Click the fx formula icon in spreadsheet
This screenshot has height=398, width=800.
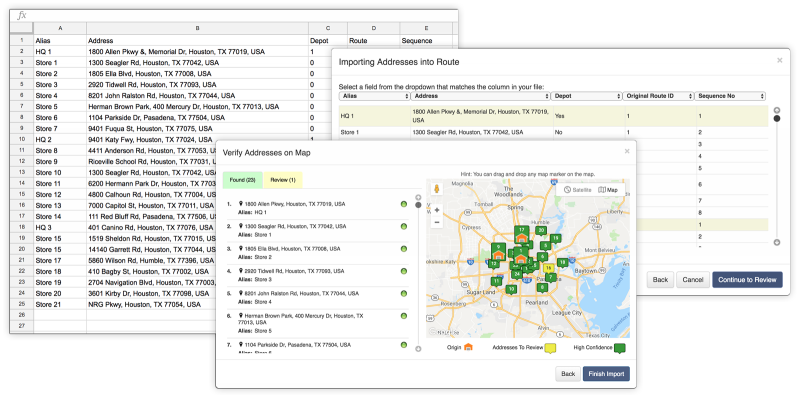tap(22, 15)
